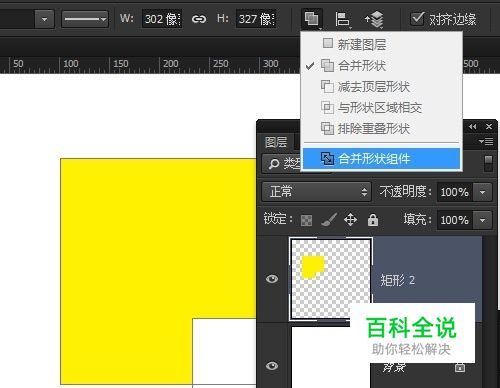Click the link width and height icon
This screenshot has height=388, width=500.
[199, 19]
